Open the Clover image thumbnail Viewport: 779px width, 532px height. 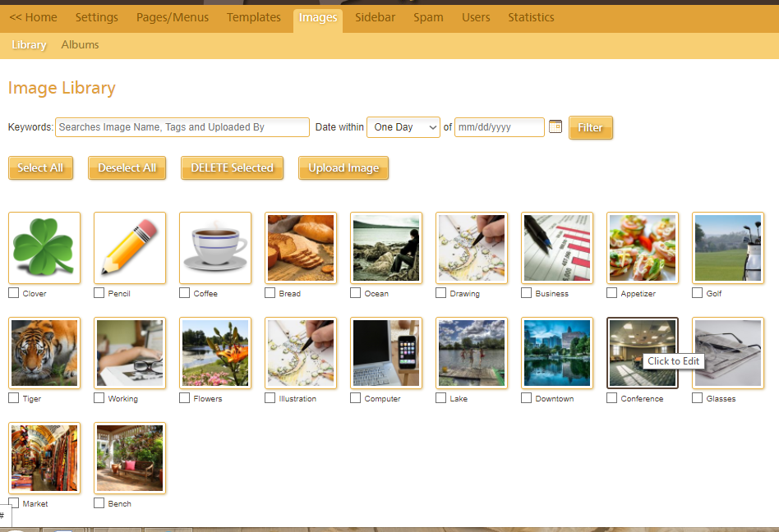(44, 248)
